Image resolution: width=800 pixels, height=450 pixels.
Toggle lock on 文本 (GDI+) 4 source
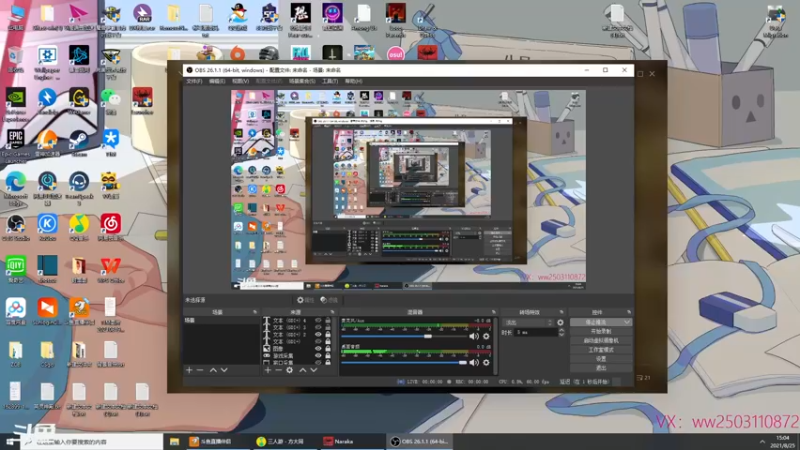(328, 320)
